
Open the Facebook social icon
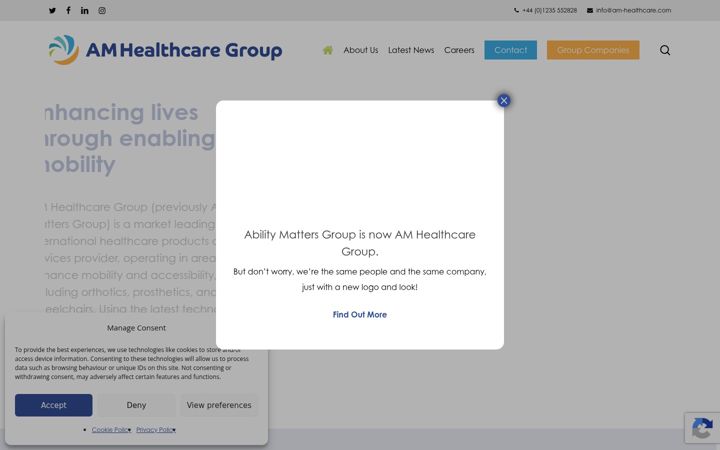click(68, 11)
